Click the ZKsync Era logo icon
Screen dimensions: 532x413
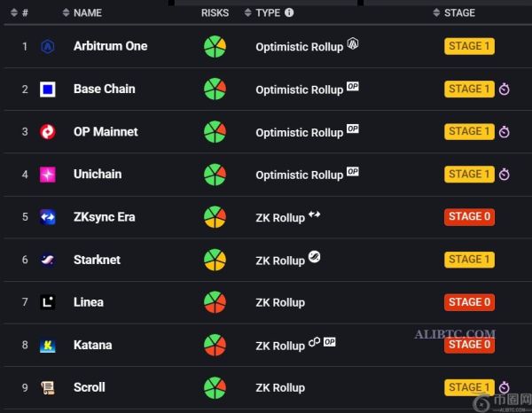48,217
